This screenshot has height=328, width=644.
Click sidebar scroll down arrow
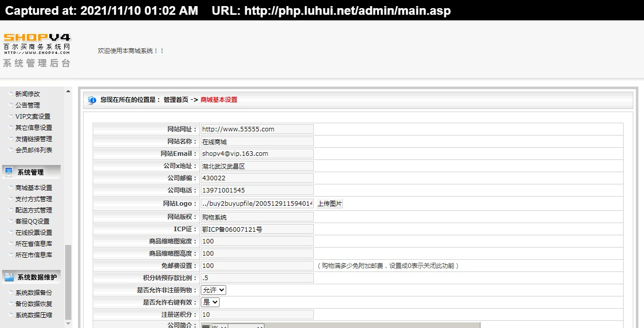click(x=68, y=323)
